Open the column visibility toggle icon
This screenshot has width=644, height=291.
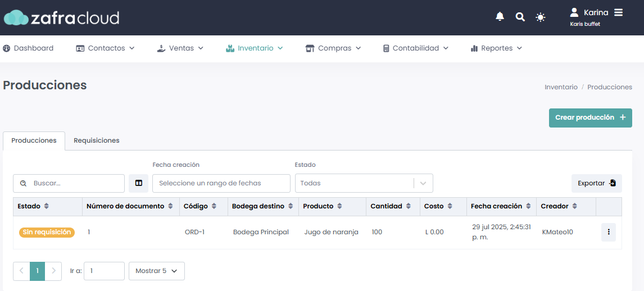point(138,184)
